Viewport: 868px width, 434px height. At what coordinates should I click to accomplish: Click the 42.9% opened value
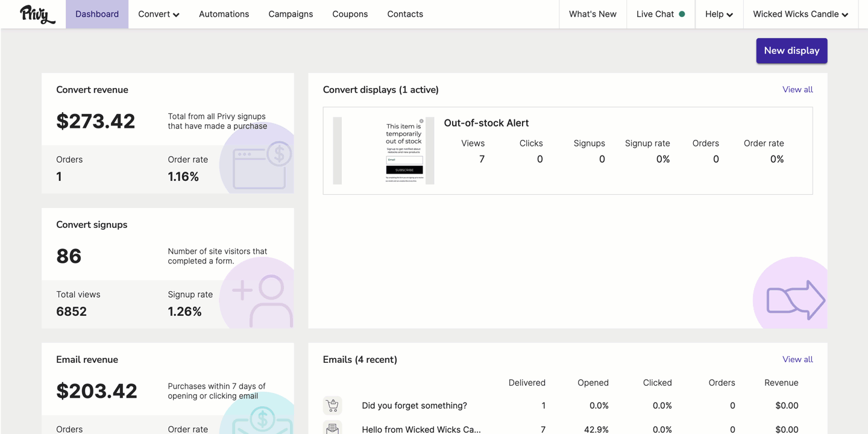click(597, 429)
